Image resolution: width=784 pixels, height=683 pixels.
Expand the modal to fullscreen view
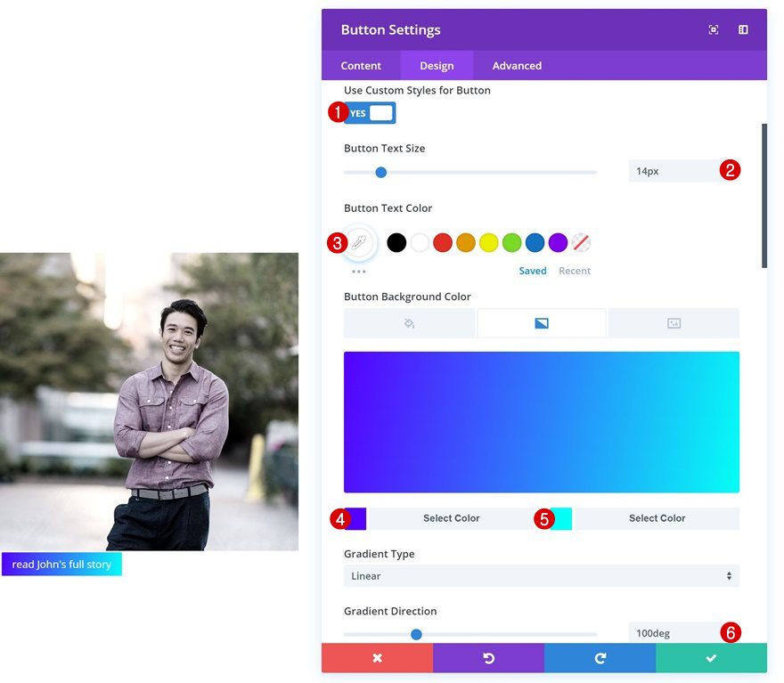coord(713,29)
